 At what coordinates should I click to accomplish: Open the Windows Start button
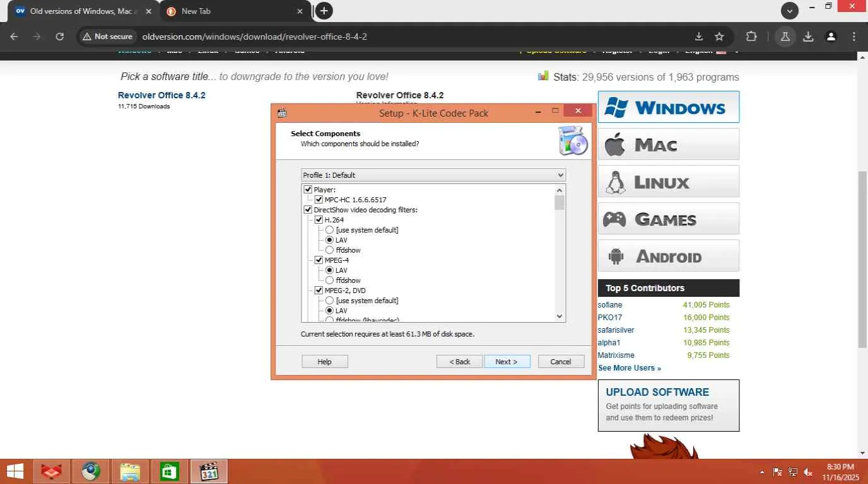[x=15, y=471]
